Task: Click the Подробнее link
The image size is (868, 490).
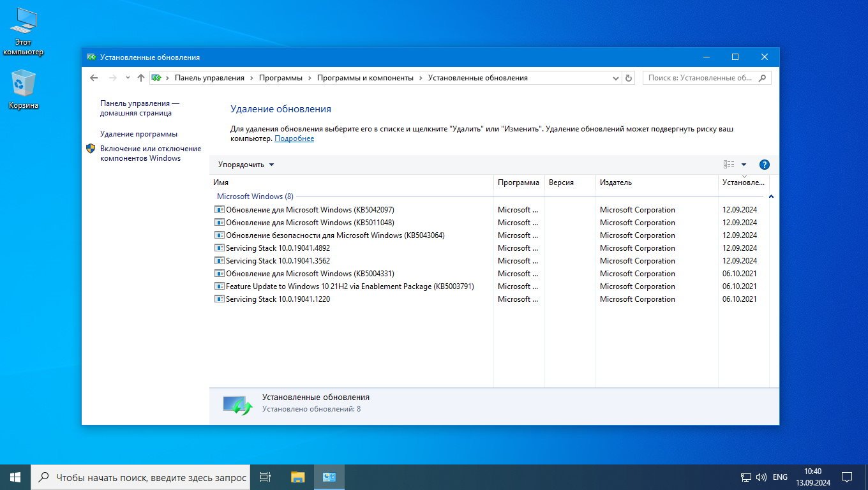Action: click(294, 138)
